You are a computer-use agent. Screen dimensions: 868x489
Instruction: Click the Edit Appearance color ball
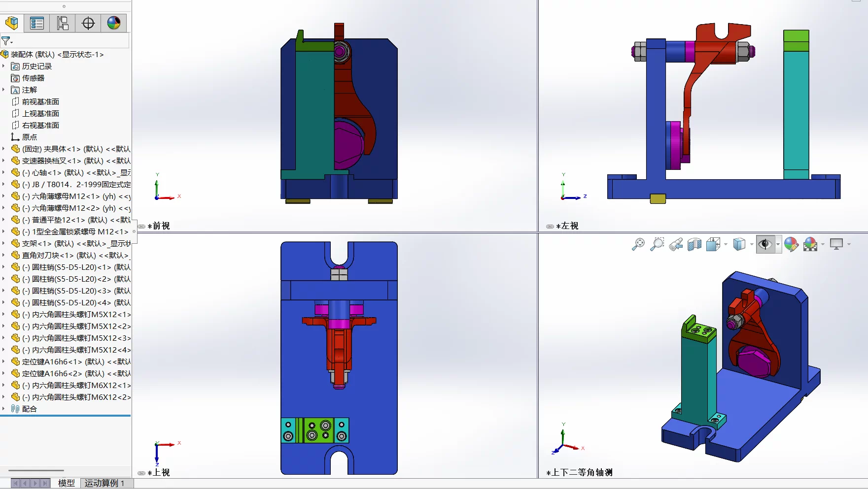click(x=791, y=244)
